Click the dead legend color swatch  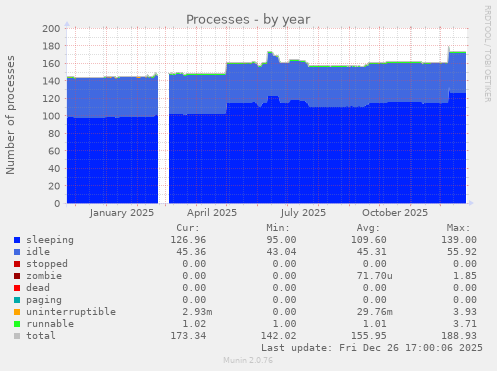17,288
